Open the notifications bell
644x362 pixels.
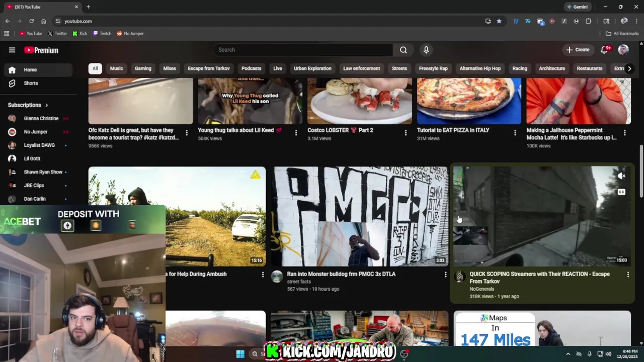(x=605, y=50)
